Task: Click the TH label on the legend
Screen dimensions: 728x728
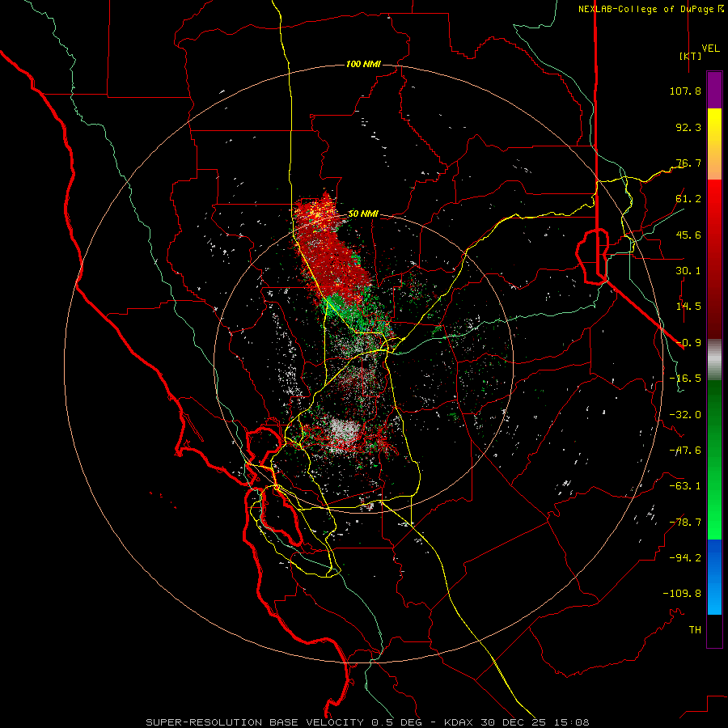Action: pos(695,629)
